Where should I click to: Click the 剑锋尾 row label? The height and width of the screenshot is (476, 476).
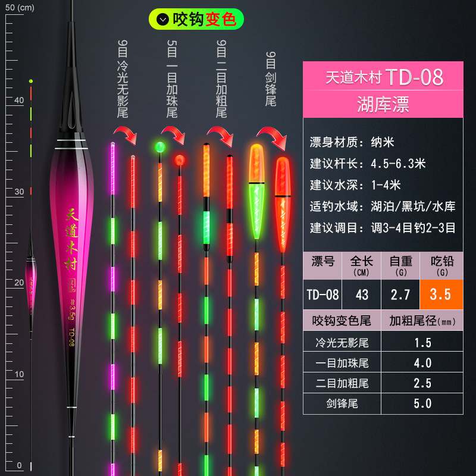(342, 403)
